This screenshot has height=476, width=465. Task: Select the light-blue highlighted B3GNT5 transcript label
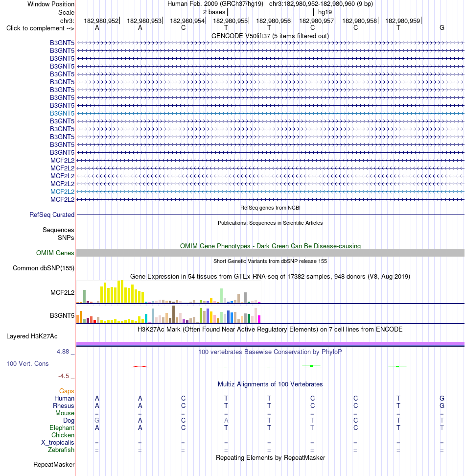62,113
